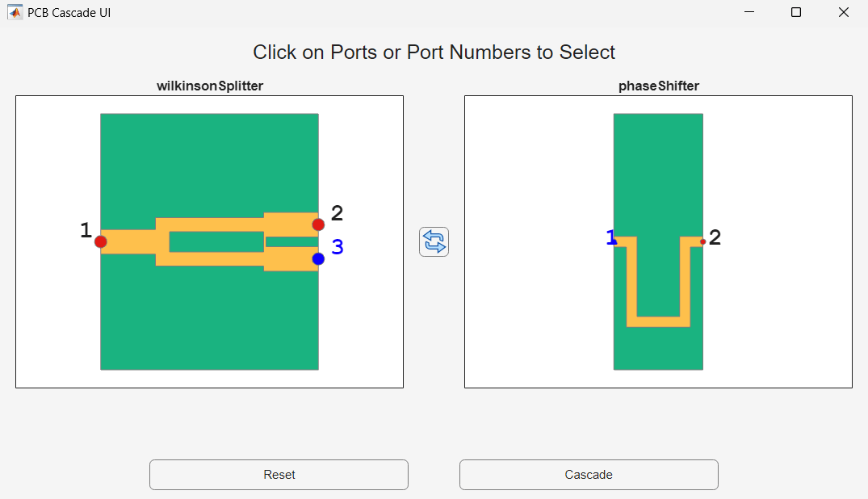Maximize the PCB Cascade UI window
Screen dimensions: 868x499
pyautogui.click(x=796, y=12)
